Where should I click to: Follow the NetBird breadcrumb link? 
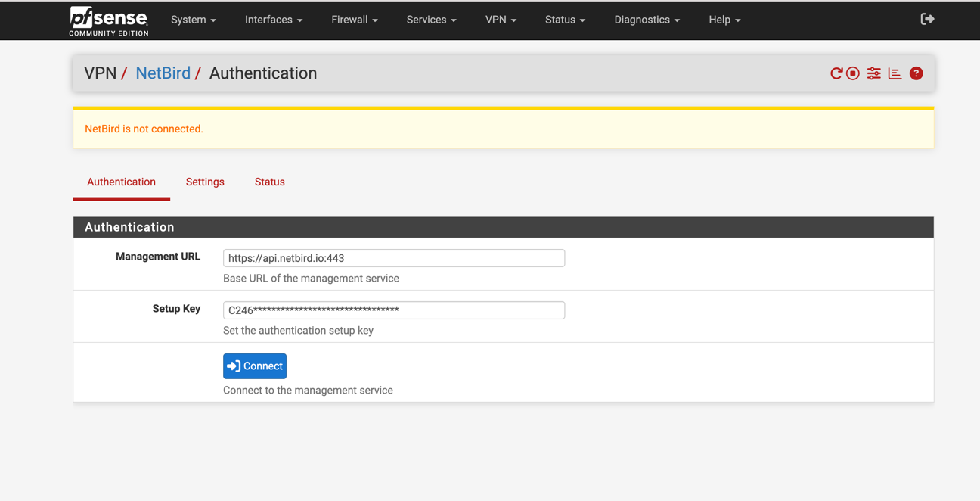point(163,73)
